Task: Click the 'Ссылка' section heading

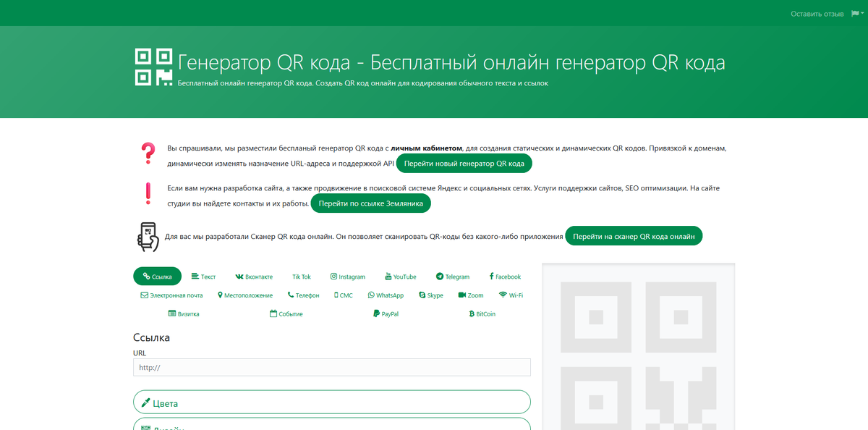Action: [x=152, y=337]
